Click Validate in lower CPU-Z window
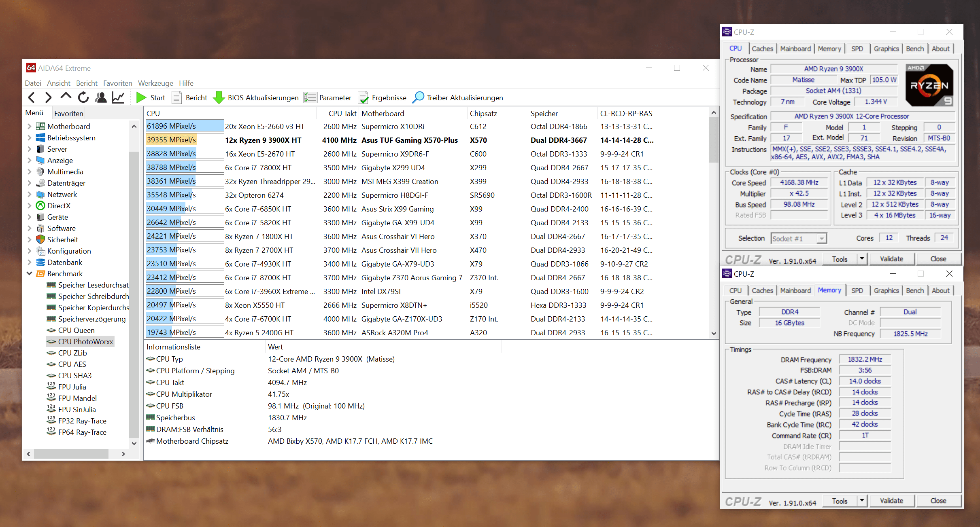Screen dimensions: 980x527 (891, 501)
